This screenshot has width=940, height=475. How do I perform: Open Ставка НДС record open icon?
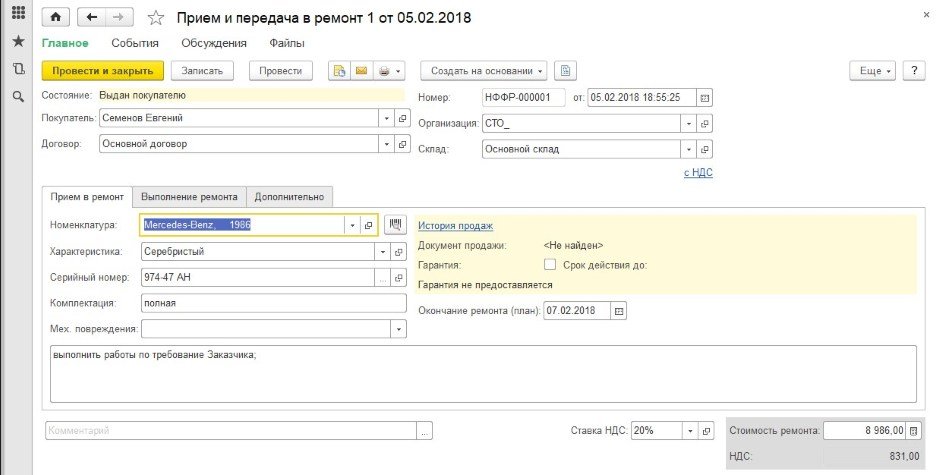coord(706,431)
